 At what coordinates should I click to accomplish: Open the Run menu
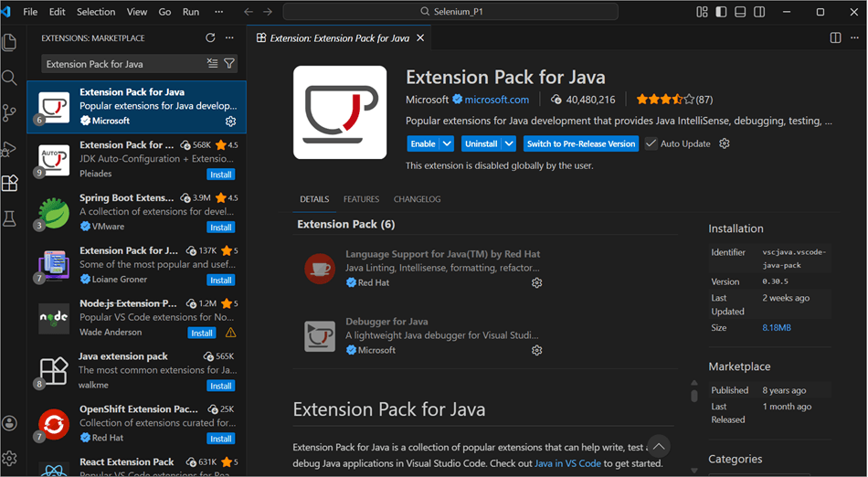[191, 12]
